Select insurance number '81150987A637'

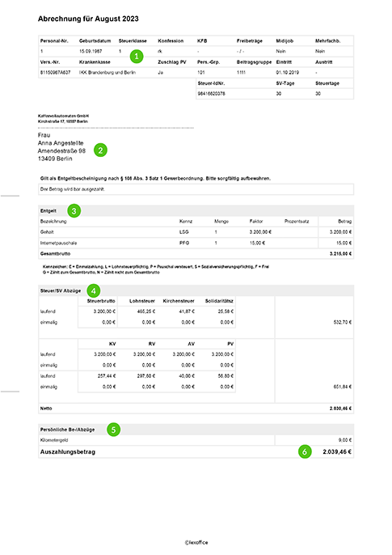55,73
